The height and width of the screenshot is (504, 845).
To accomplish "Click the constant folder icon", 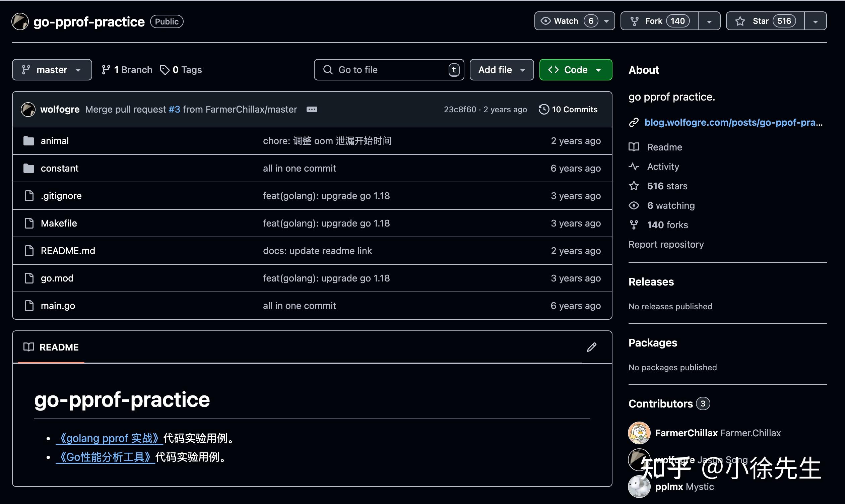I will point(29,168).
